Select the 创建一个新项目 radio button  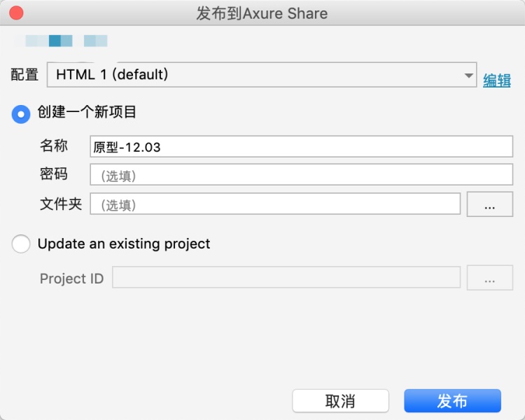[21, 113]
